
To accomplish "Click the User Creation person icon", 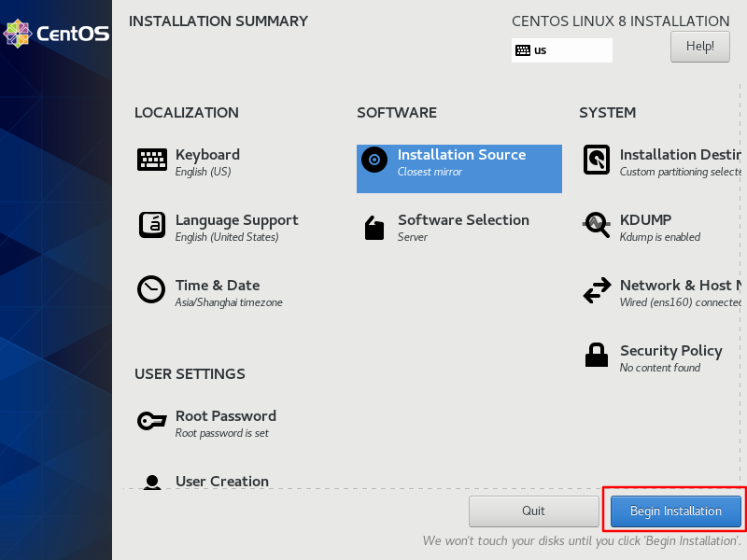I will pos(152,482).
